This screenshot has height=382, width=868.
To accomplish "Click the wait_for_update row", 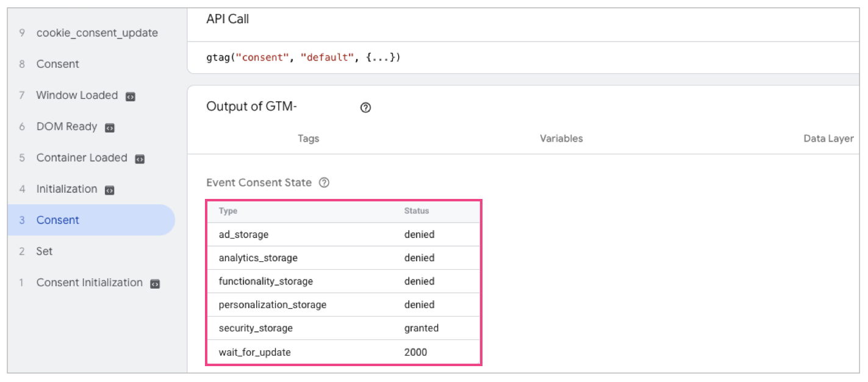I will 343,352.
